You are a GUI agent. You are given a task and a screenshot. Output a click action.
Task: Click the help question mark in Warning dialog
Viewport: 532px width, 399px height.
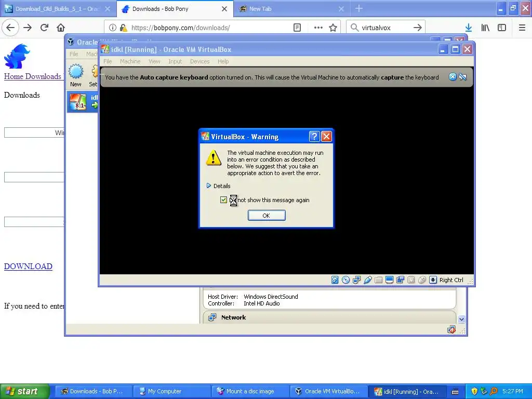click(x=314, y=137)
